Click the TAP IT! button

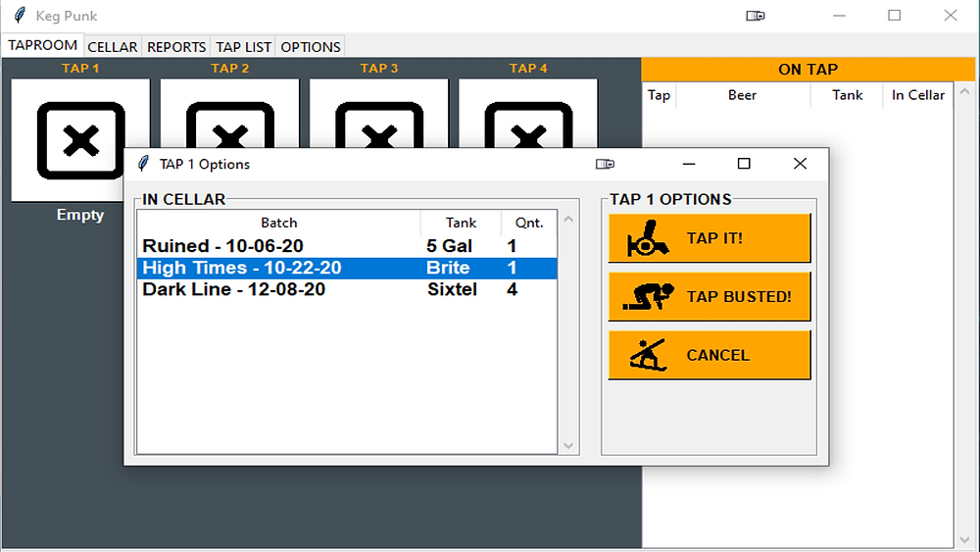click(x=710, y=238)
